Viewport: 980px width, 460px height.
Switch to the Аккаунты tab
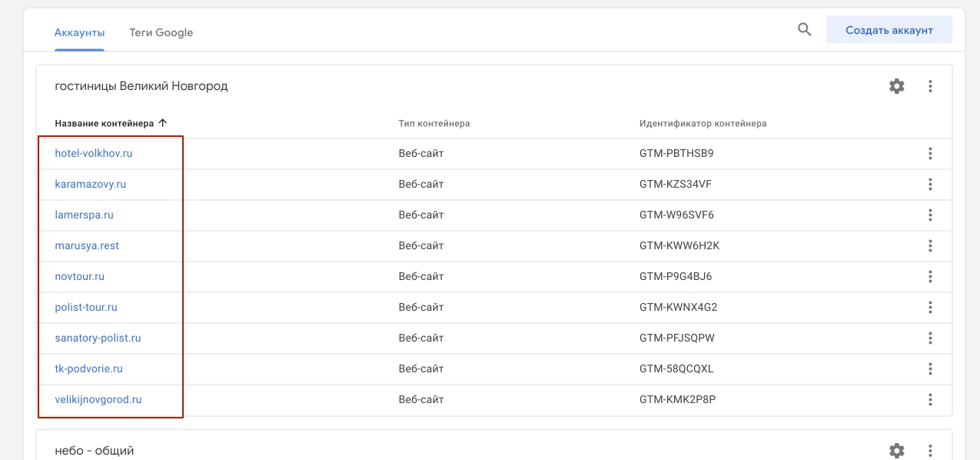coord(79,32)
